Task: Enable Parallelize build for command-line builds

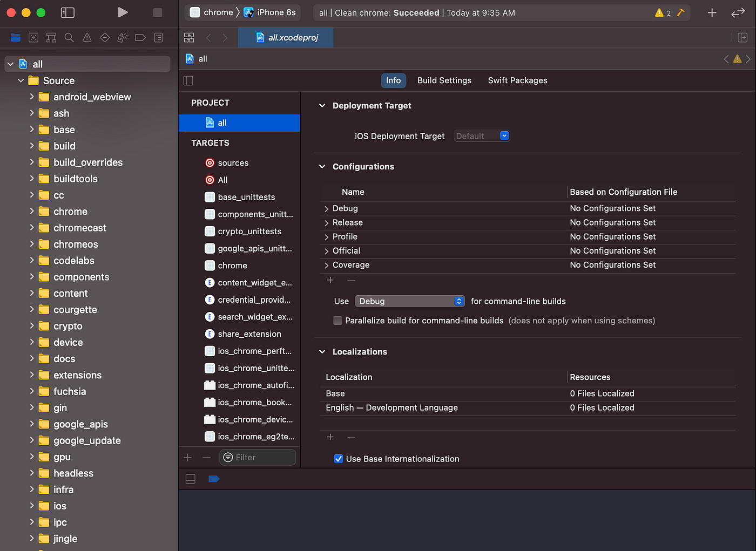Action: [x=338, y=321]
